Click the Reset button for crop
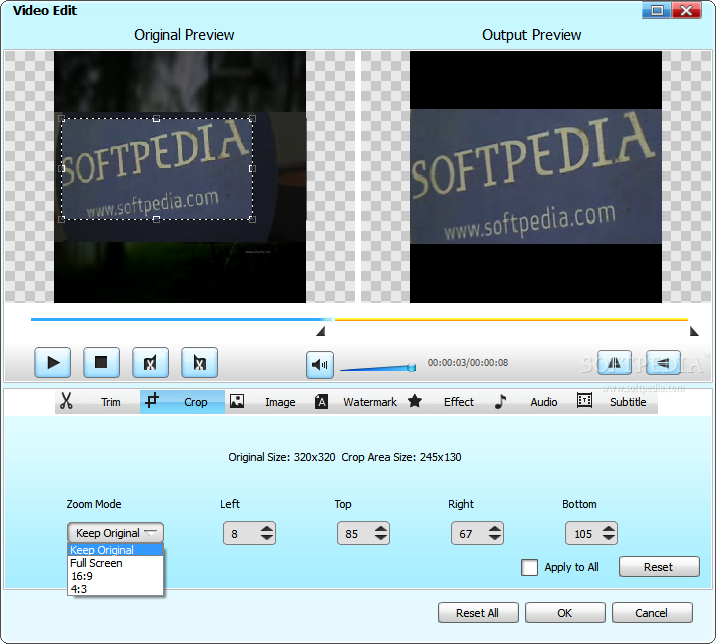 [659, 567]
